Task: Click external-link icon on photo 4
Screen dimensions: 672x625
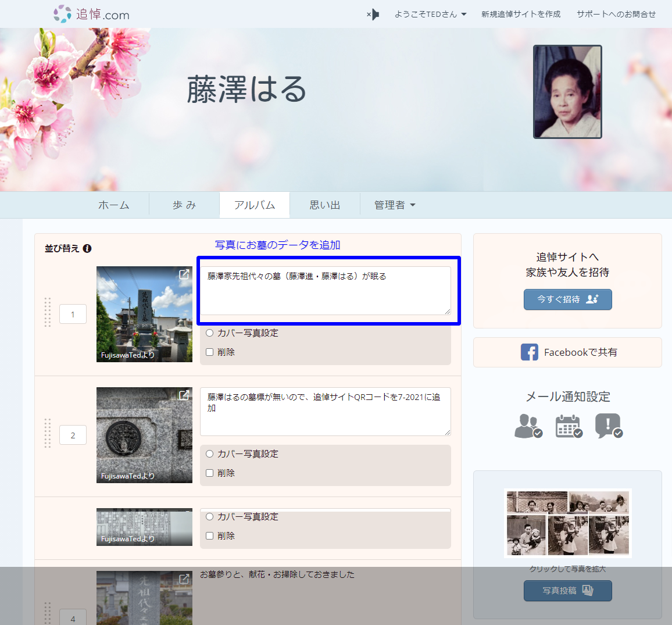Action: click(x=184, y=579)
